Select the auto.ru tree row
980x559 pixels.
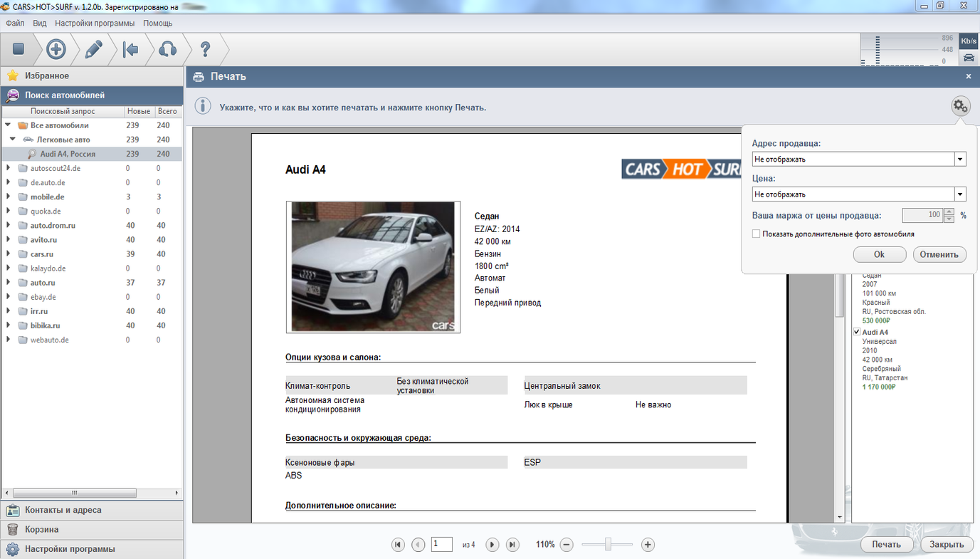click(x=92, y=283)
